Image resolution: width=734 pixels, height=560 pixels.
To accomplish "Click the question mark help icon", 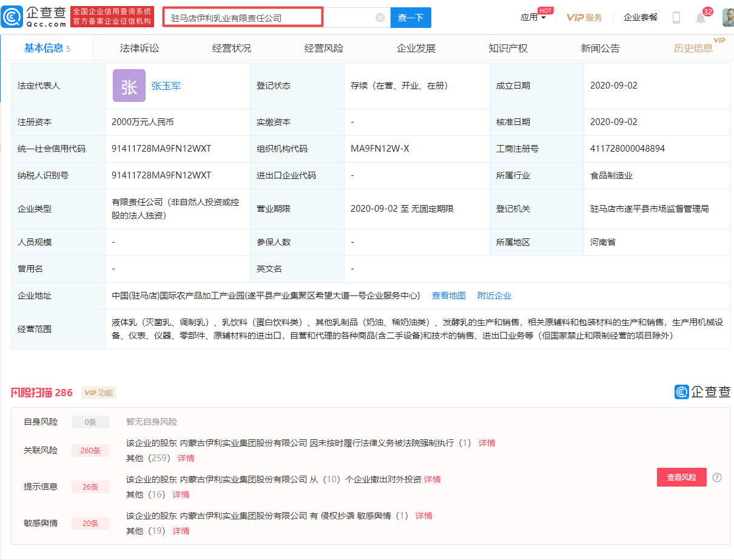I will pos(717,477).
